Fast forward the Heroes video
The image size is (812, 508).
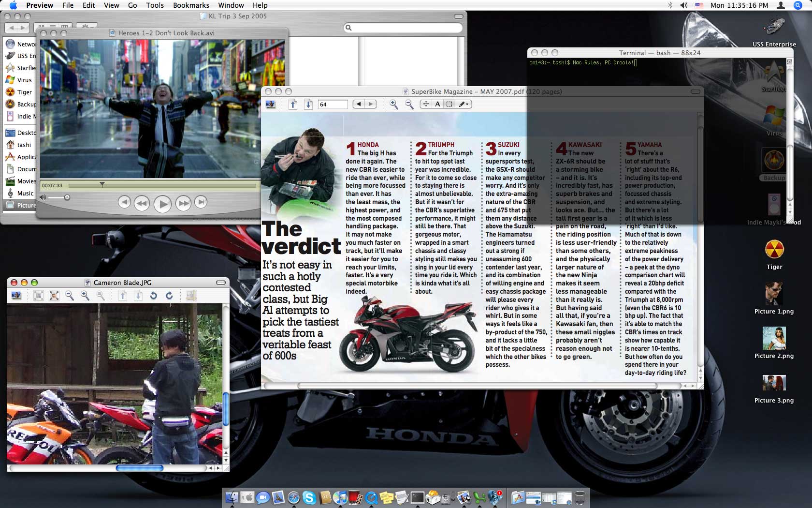pos(183,203)
